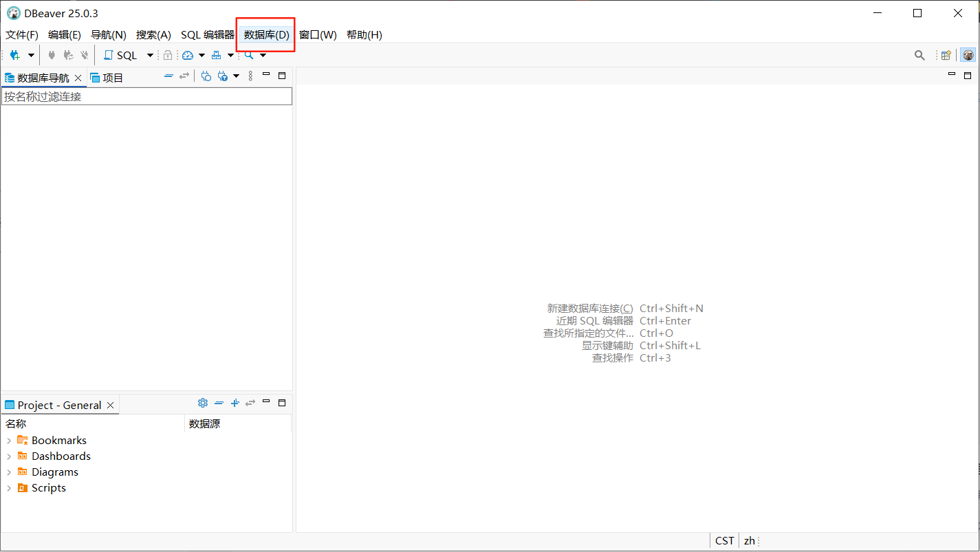Click the dashboard gauge icon
Screen dimensions: 980x552
pos(188,55)
